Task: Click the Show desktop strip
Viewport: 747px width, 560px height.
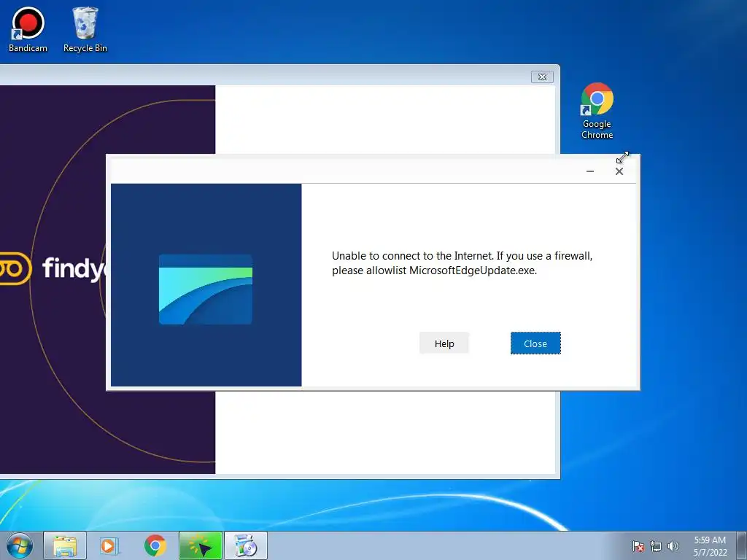Action: coord(743,545)
